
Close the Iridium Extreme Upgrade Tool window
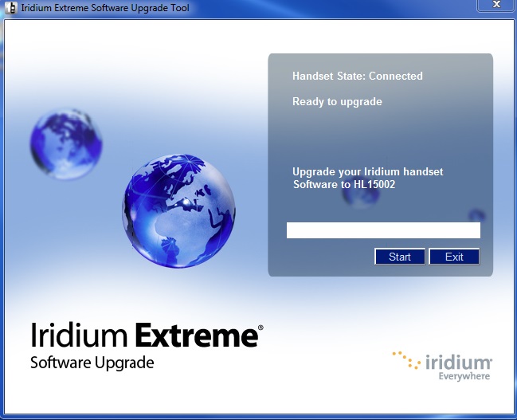click(496, 5)
